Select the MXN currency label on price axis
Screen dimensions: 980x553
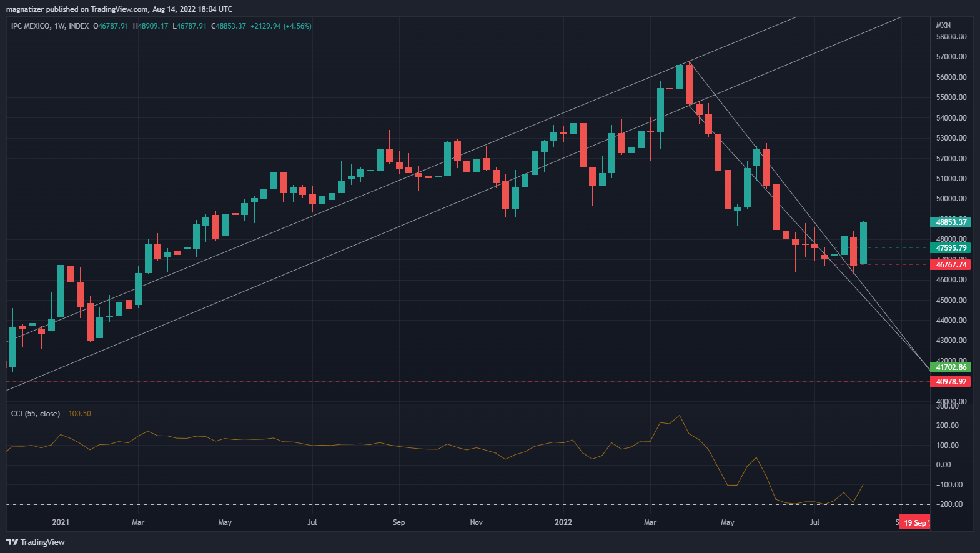point(943,26)
